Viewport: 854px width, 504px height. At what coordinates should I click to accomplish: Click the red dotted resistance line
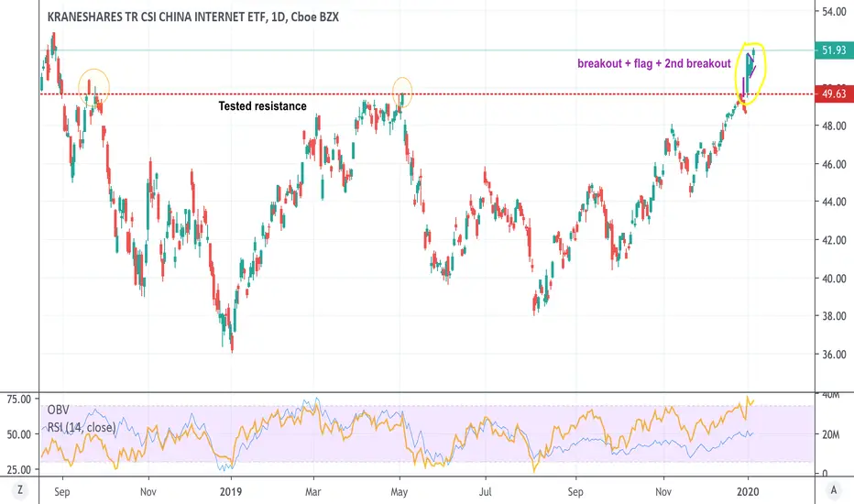pos(427,94)
